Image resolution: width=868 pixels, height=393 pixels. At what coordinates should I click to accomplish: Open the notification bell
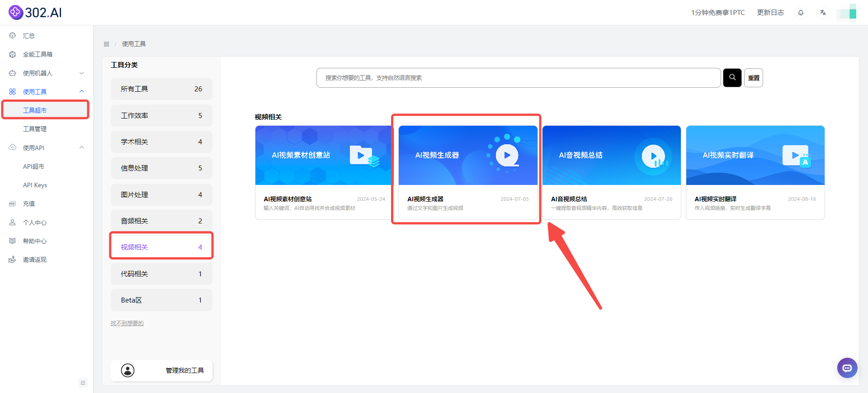[801, 13]
